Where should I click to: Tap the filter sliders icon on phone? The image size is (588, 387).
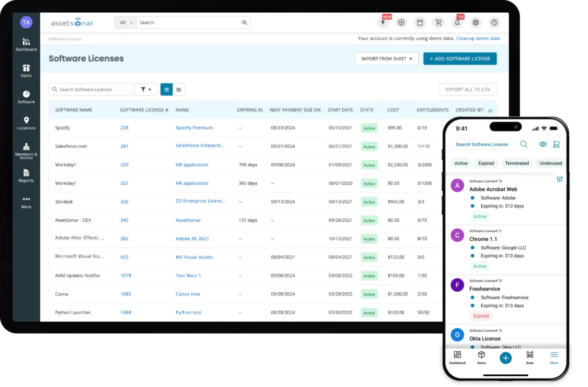(560, 180)
